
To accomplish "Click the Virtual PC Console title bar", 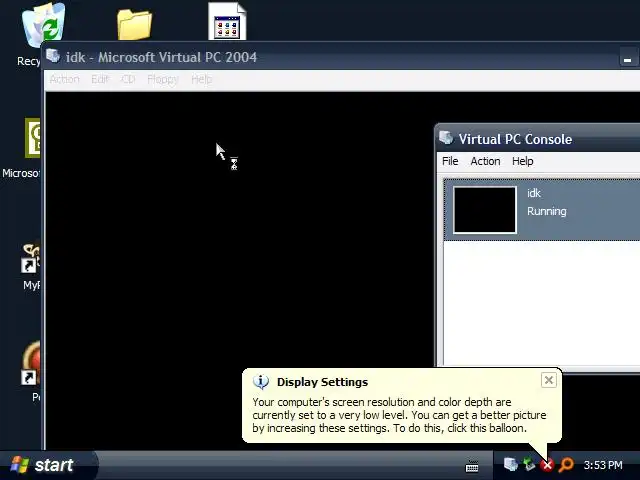I will click(538, 138).
